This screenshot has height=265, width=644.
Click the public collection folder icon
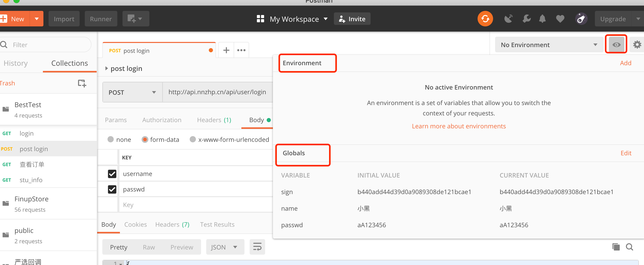click(x=5, y=235)
